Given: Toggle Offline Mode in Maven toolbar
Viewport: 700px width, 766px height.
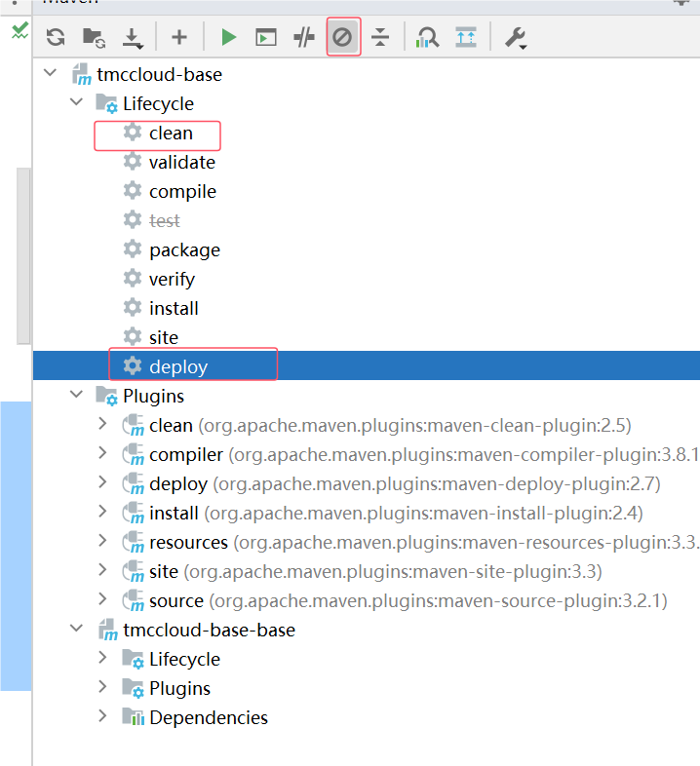Looking at the screenshot, I should pos(304,38).
